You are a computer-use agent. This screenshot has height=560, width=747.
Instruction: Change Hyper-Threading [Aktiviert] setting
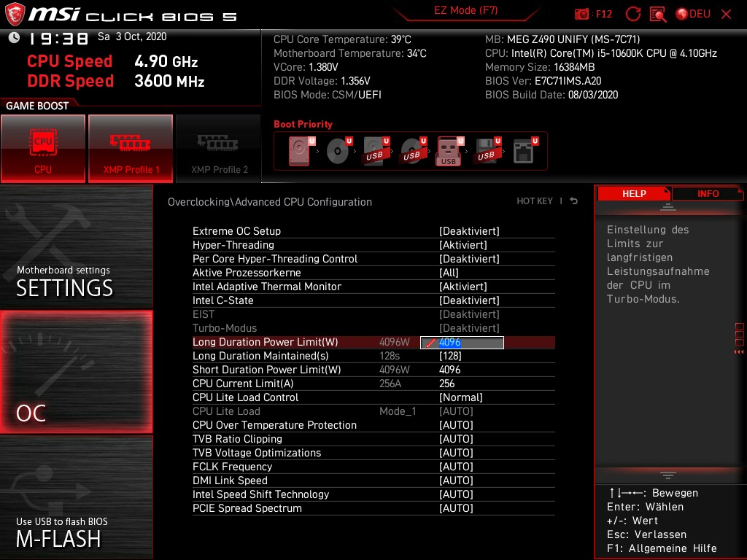pos(373,245)
